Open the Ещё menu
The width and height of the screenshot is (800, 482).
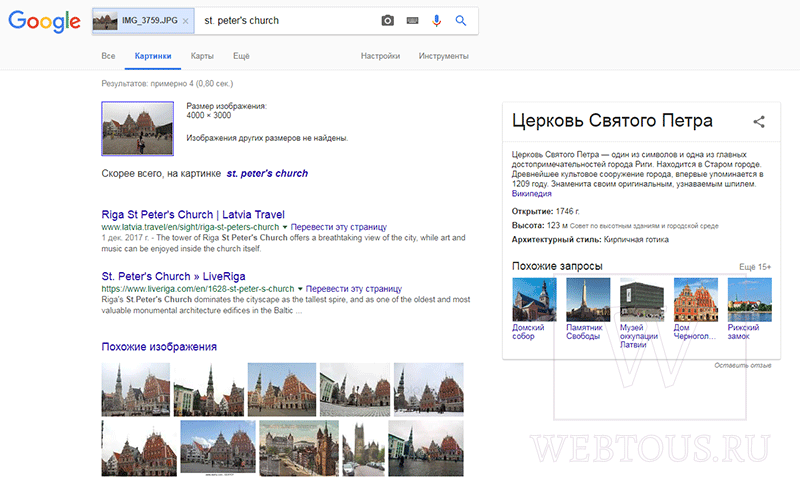(x=241, y=56)
